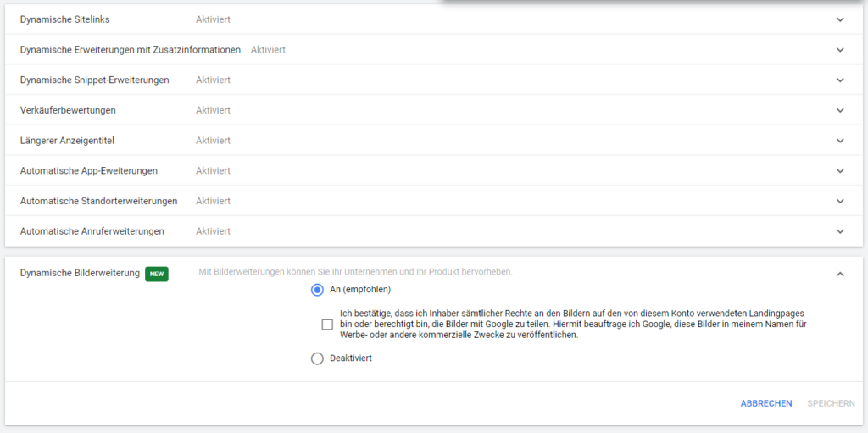The width and height of the screenshot is (868, 433).
Task: Click the green NEW badge
Action: pos(157,274)
